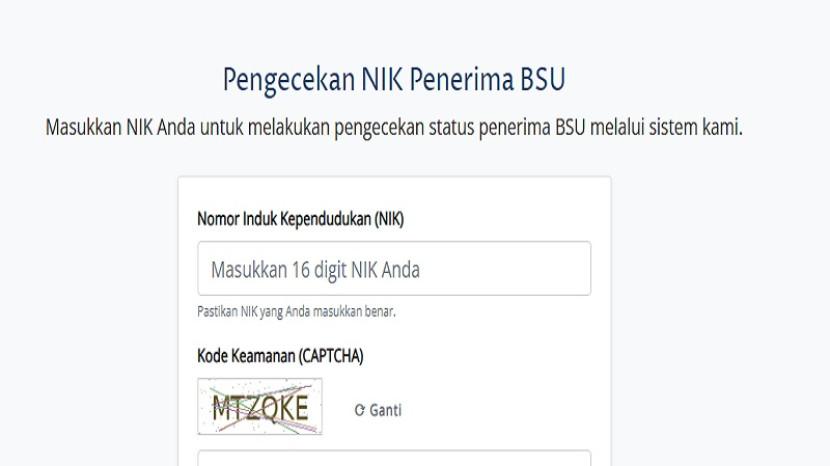Focus the 16 digit NIK input field
The image size is (830, 466).
[394, 269]
